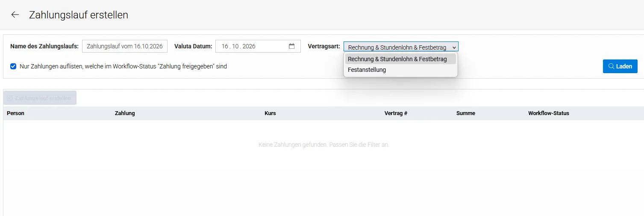Click the 'Zahlungslauf erstellen' button
This screenshot has width=644, height=216.
click(40, 98)
